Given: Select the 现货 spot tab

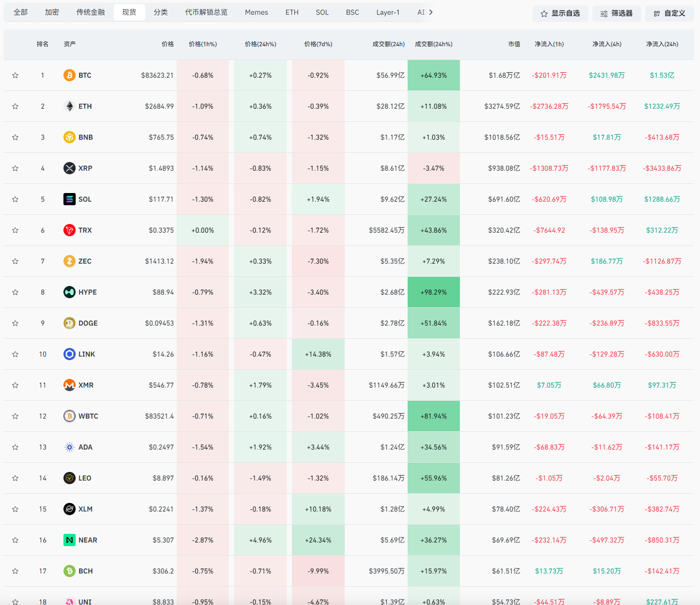Looking at the screenshot, I should [129, 12].
